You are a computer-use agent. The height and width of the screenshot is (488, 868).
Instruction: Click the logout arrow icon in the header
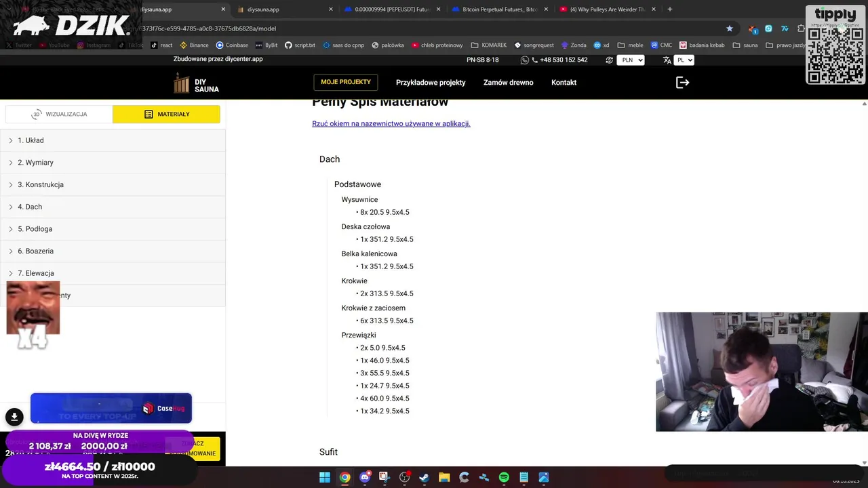pos(682,82)
